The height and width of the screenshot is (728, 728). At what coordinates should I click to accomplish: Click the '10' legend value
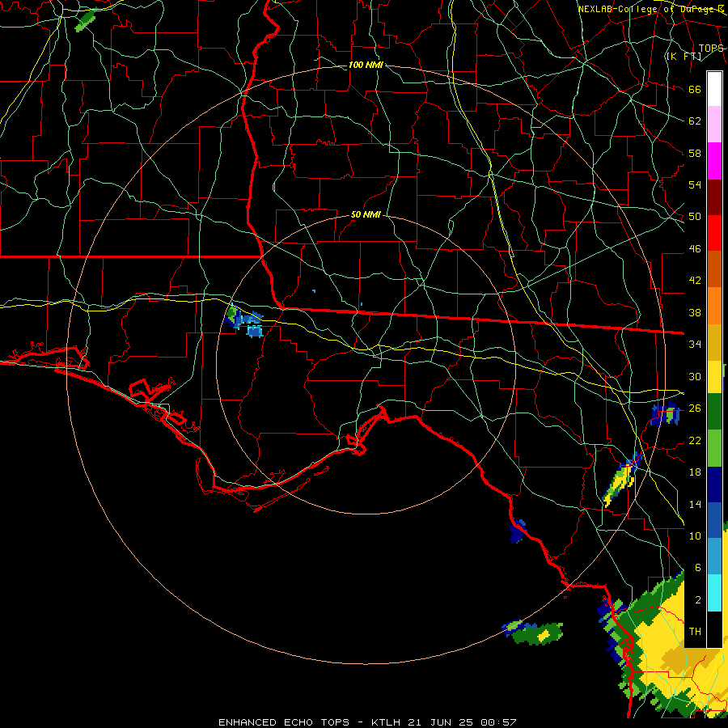tap(695, 535)
